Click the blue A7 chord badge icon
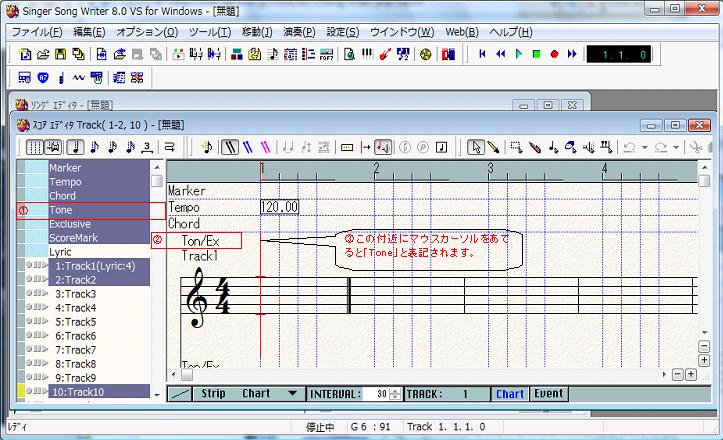The width and height of the screenshot is (723, 440). [x=43, y=77]
